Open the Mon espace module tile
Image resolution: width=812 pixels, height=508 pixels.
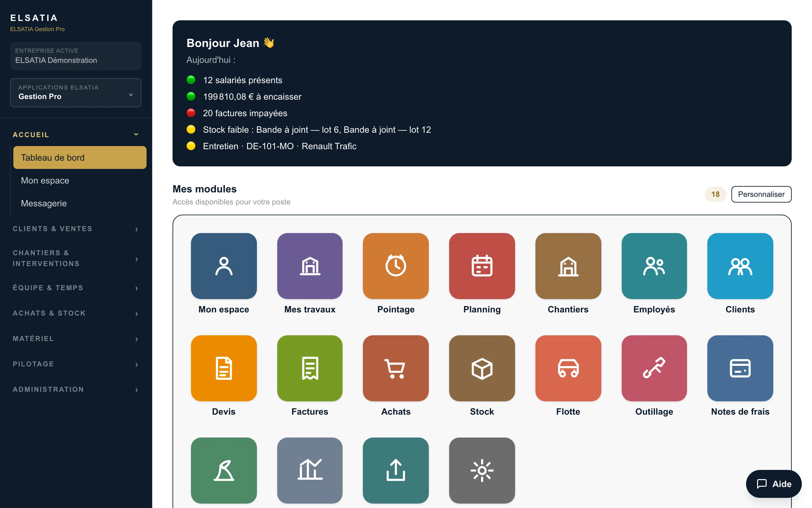[x=224, y=266]
